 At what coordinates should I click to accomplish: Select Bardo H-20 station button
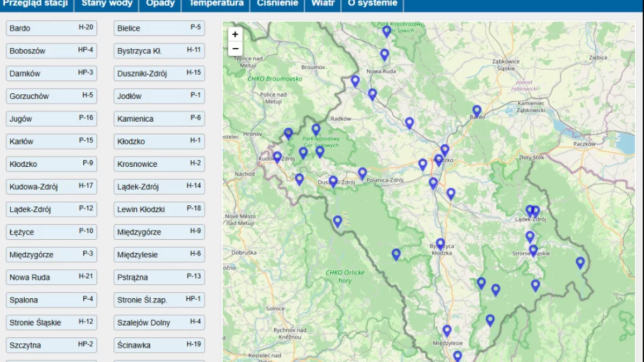tap(52, 28)
